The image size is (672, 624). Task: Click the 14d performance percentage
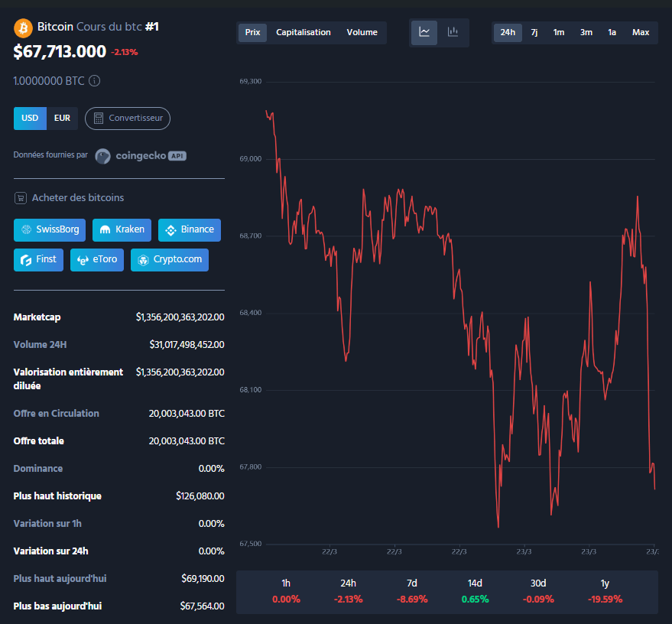pyautogui.click(x=475, y=600)
